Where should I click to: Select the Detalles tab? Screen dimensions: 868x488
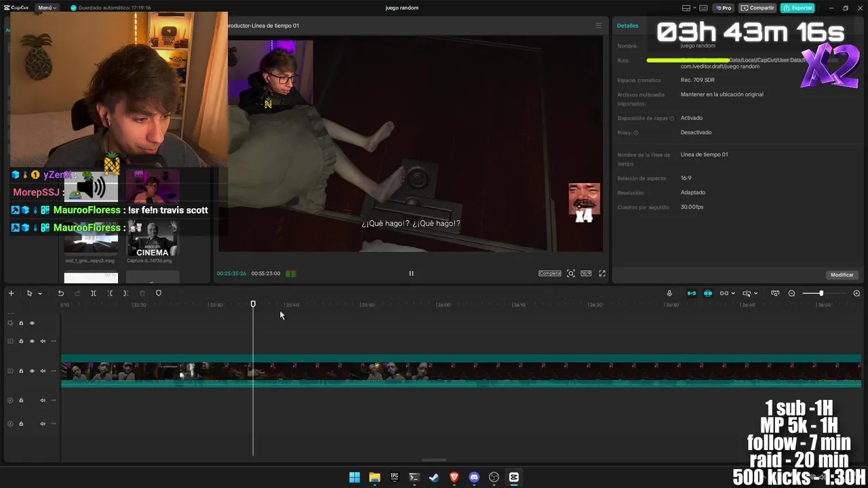pos(627,26)
